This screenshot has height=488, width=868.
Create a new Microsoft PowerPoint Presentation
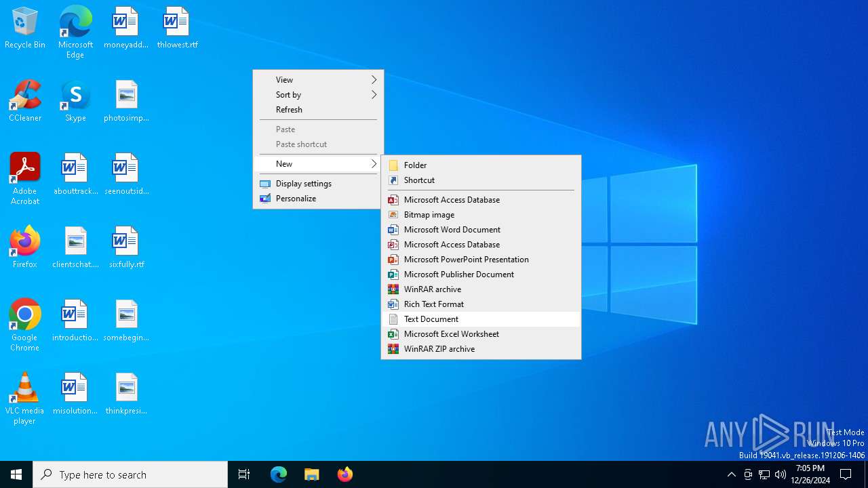[481, 260]
